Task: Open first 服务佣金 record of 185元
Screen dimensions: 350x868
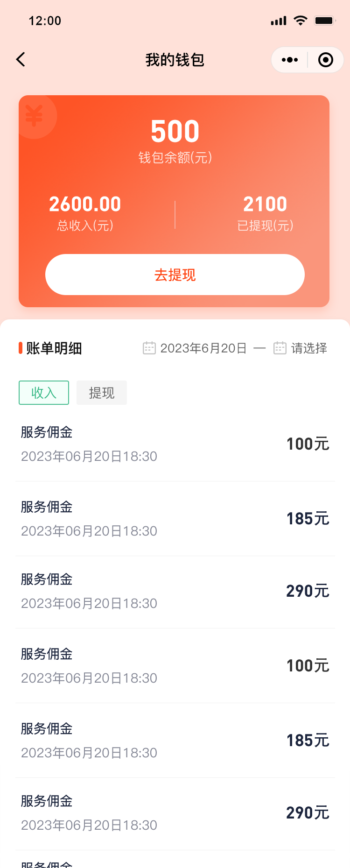Action: (175, 519)
